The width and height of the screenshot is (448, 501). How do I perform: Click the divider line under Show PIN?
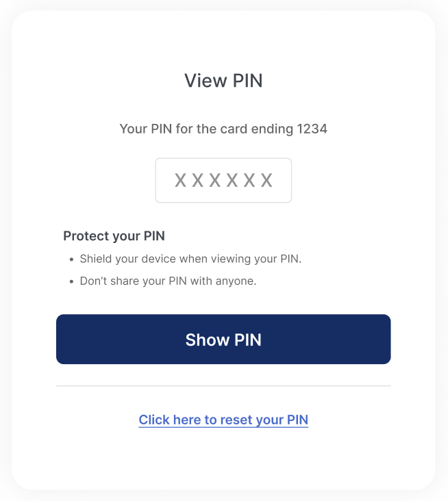(223, 386)
